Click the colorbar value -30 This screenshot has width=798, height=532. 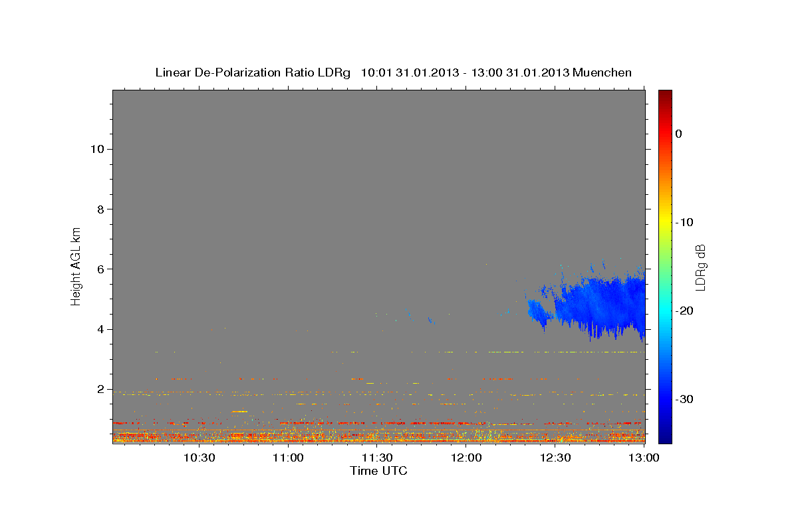(x=684, y=399)
